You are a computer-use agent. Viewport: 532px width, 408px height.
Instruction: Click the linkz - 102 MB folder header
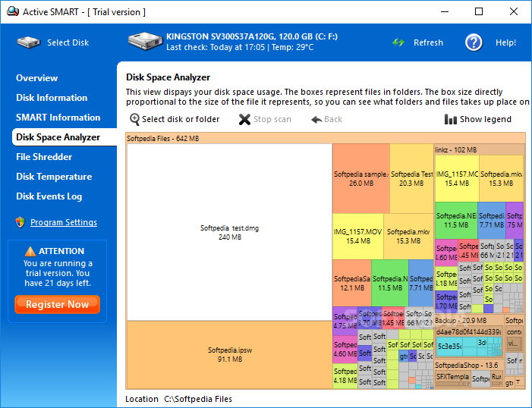(480, 149)
